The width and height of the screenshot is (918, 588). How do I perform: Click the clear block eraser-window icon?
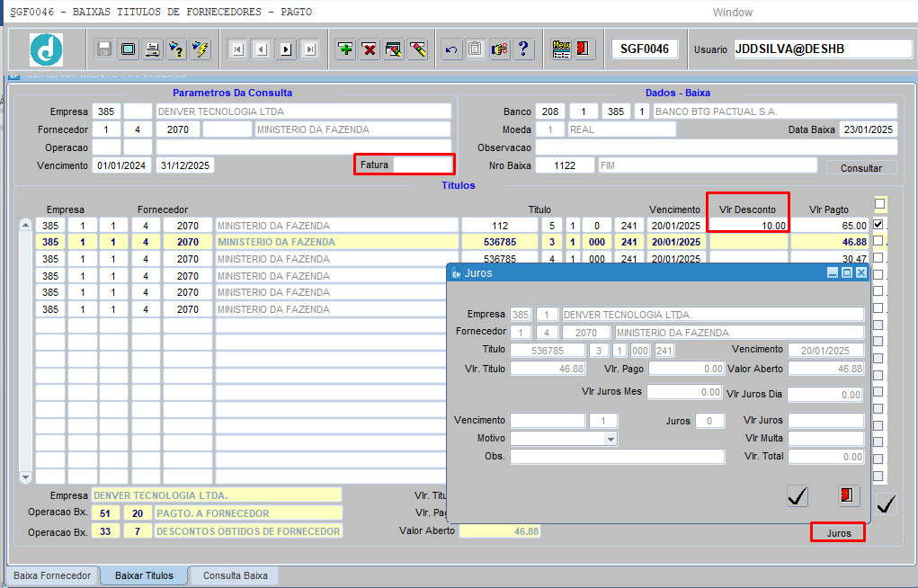click(x=394, y=49)
